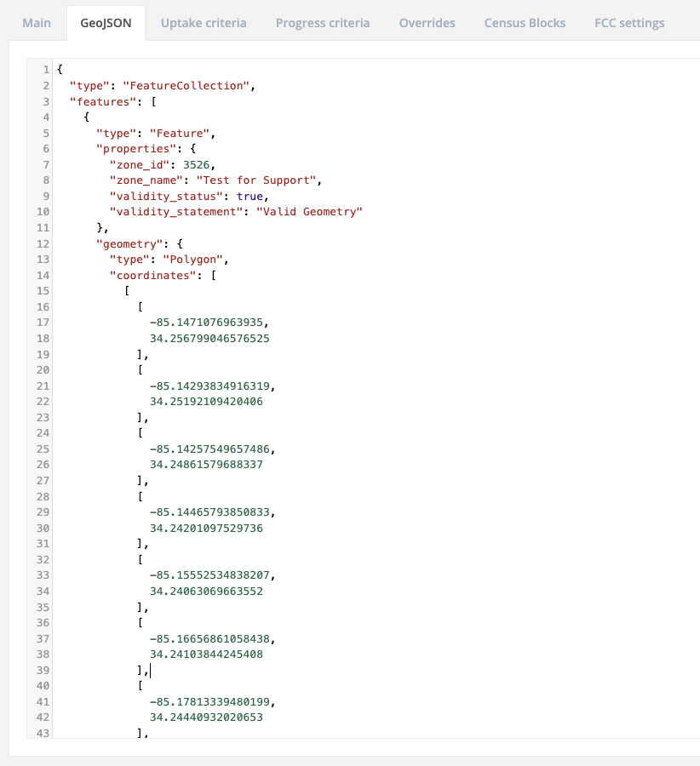Select the active GeoJSON tab
Screen dimensions: 700x766
pos(106,23)
